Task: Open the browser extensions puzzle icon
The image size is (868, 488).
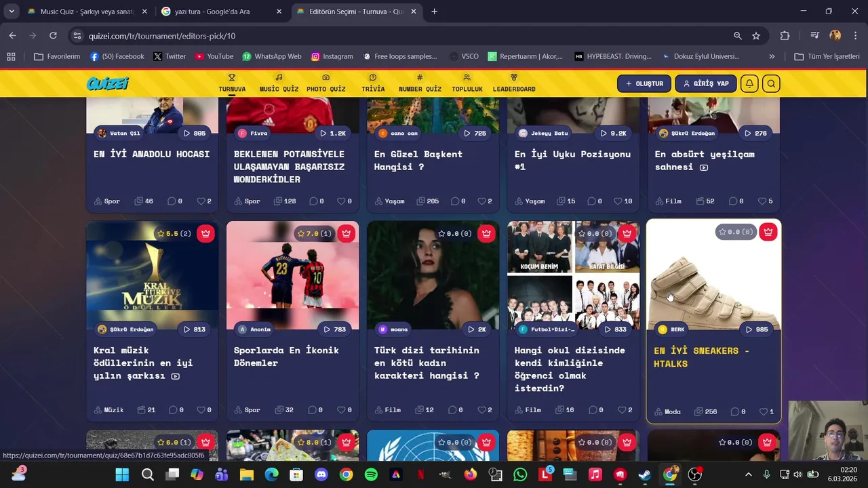Action: click(x=785, y=36)
